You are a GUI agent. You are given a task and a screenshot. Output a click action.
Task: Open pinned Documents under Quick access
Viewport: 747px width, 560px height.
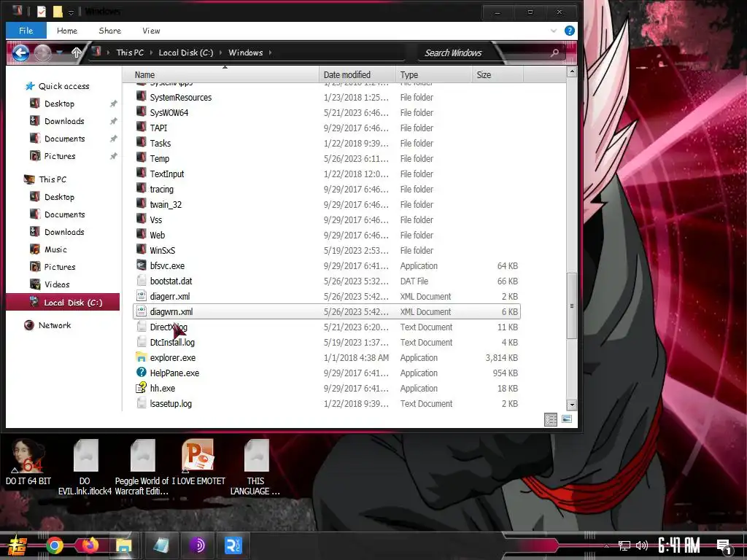[x=64, y=139]
